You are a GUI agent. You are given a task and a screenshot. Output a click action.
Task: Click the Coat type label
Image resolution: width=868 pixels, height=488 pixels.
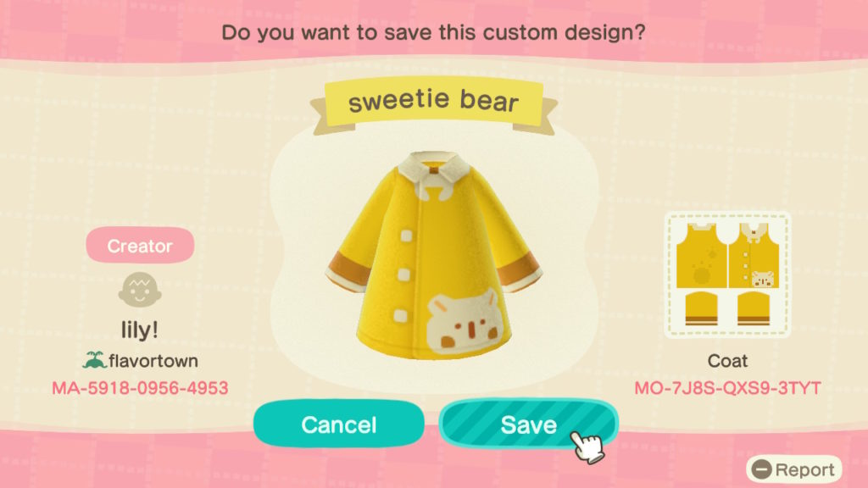click(x=727, y=361)
